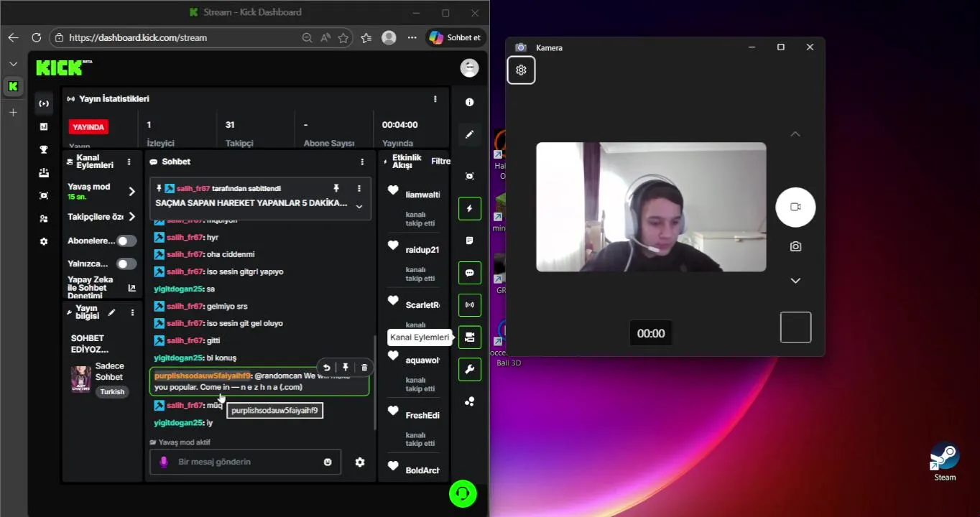Click the three-dots cluster icon below the wrench
Viewport: 980px width, 517px height.
coord(469,401)
